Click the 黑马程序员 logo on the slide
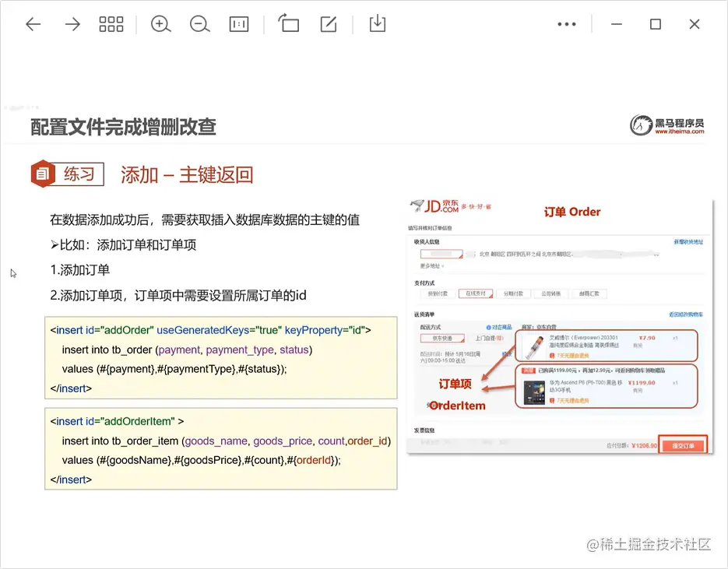 tap(666, 125)
